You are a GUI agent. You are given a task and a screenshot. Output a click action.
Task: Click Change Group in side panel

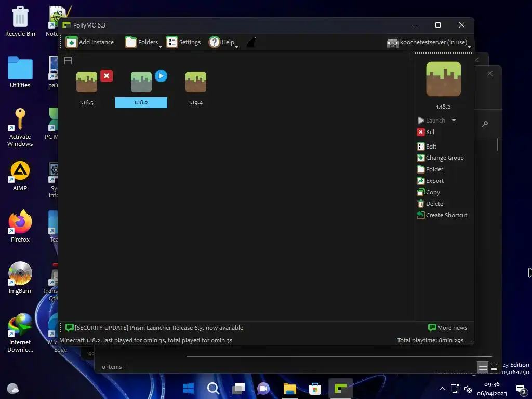point(441,158)
